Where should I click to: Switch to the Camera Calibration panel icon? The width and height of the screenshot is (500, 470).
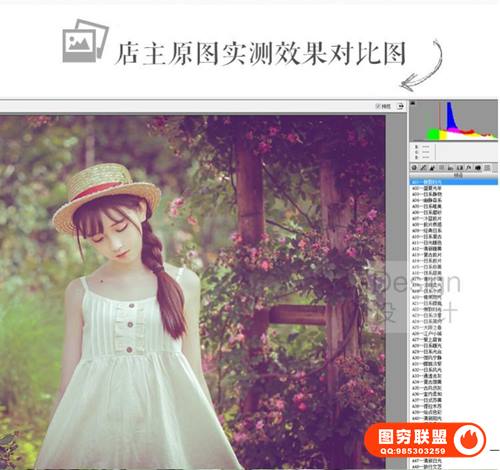tap(478, 168)
